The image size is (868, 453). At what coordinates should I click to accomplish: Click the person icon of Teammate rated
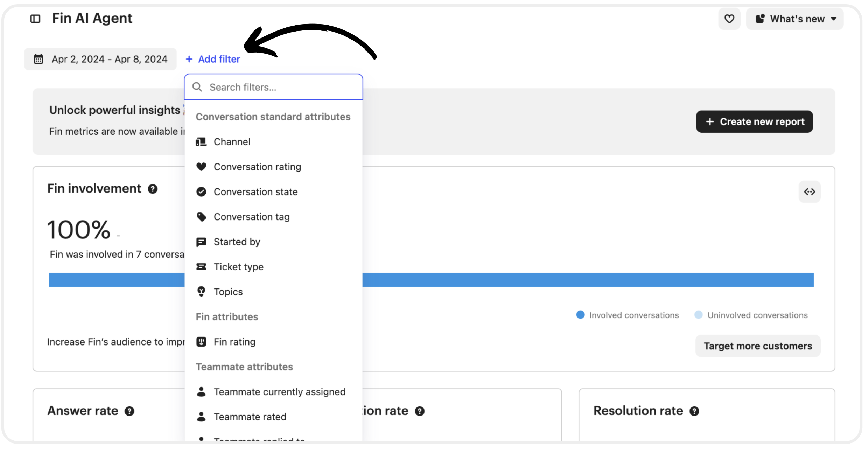[201, 417]
